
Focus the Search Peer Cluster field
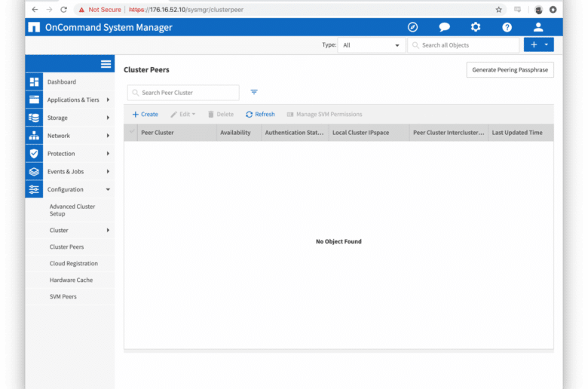coord(183,93)
